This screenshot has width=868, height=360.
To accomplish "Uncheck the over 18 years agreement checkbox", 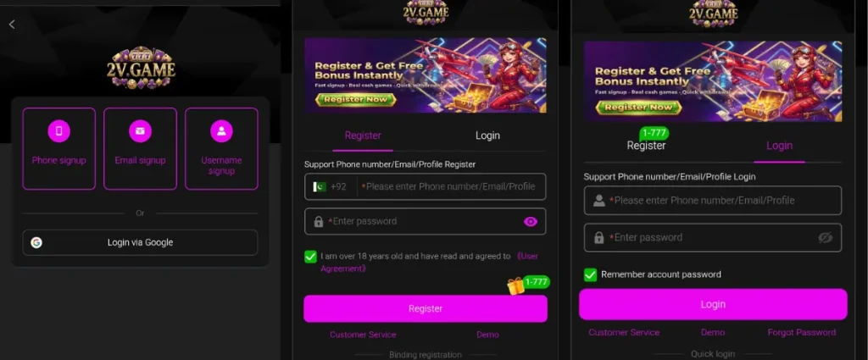I will pyautogui.click(x=310, y=257).
